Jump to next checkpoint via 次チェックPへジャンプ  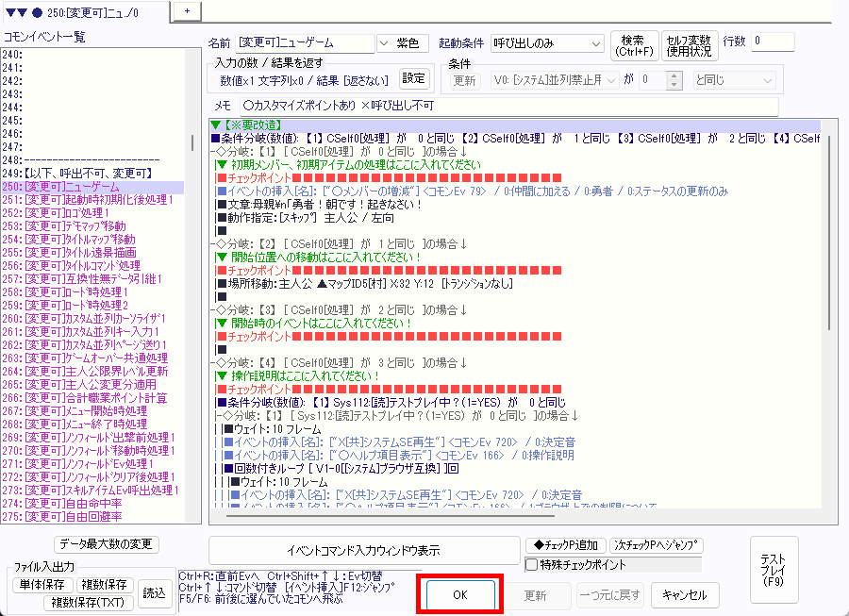pos(657,545)
